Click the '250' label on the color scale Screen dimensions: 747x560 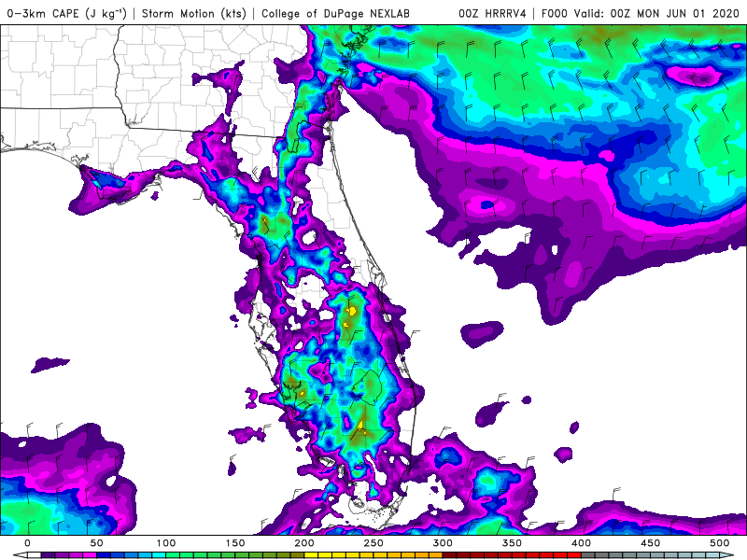coord(373,543)
